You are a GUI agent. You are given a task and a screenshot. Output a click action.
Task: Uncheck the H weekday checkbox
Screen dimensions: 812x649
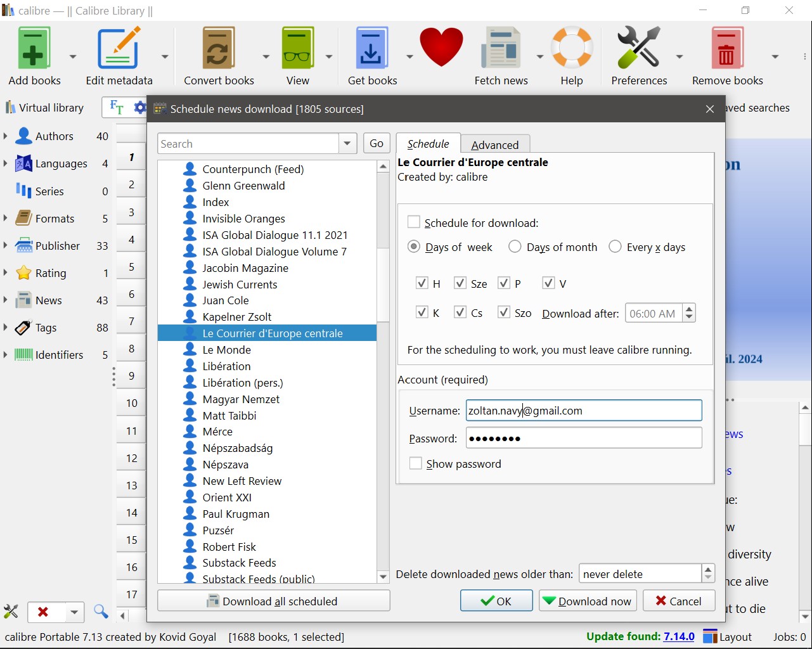[x=422, y=283]
